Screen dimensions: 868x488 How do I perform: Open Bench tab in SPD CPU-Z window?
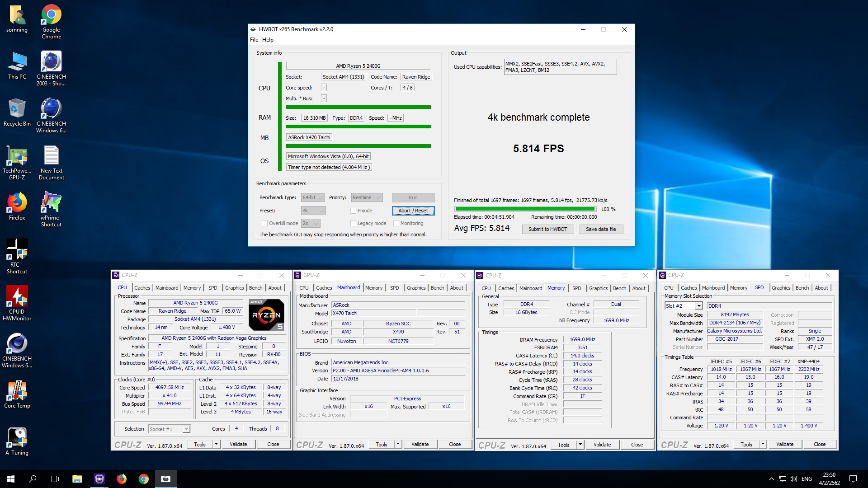[x=802, y=288]
